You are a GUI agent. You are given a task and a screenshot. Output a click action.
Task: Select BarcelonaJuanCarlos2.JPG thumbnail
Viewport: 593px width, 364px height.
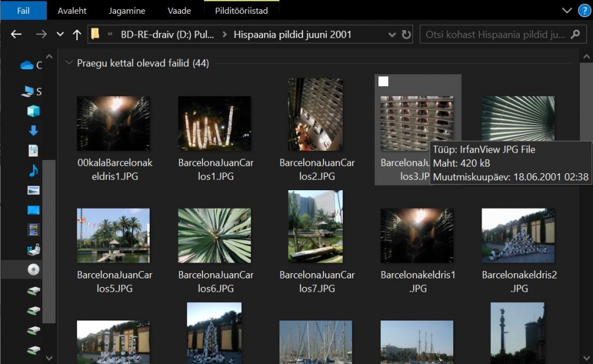[316, 114]
